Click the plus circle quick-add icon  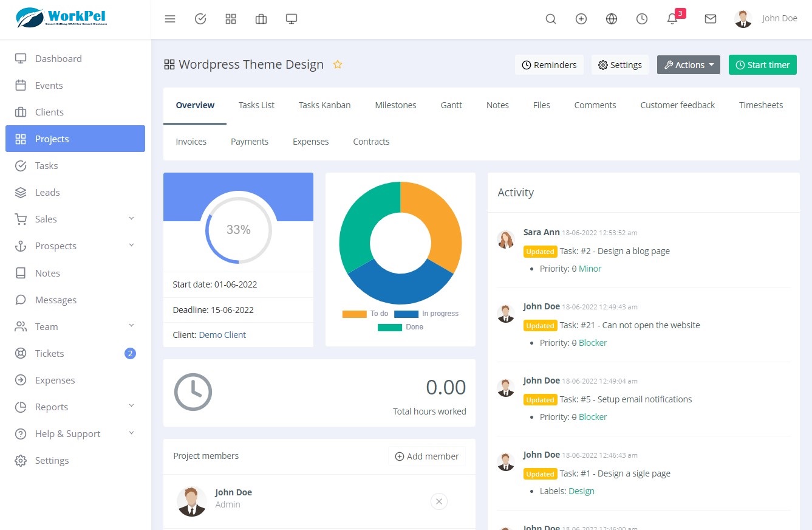[x=581, y=19]
